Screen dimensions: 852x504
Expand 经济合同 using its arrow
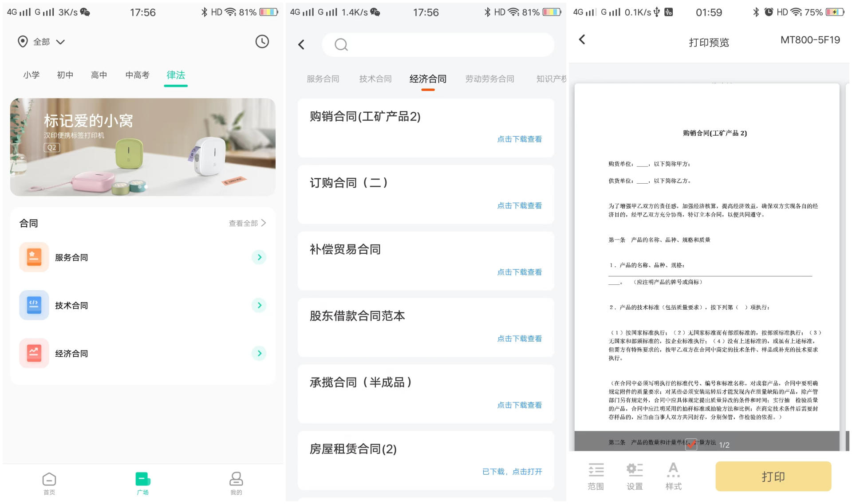point(259,353)
